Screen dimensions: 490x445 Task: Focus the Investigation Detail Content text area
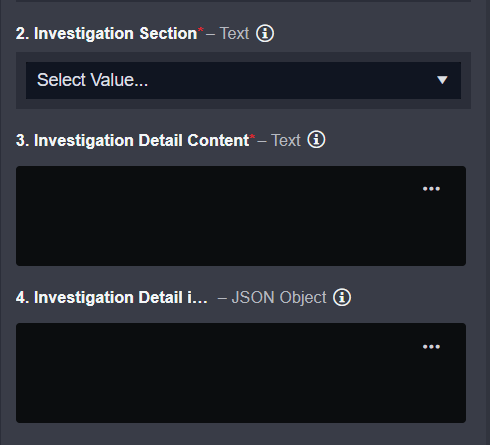(241, 216)
